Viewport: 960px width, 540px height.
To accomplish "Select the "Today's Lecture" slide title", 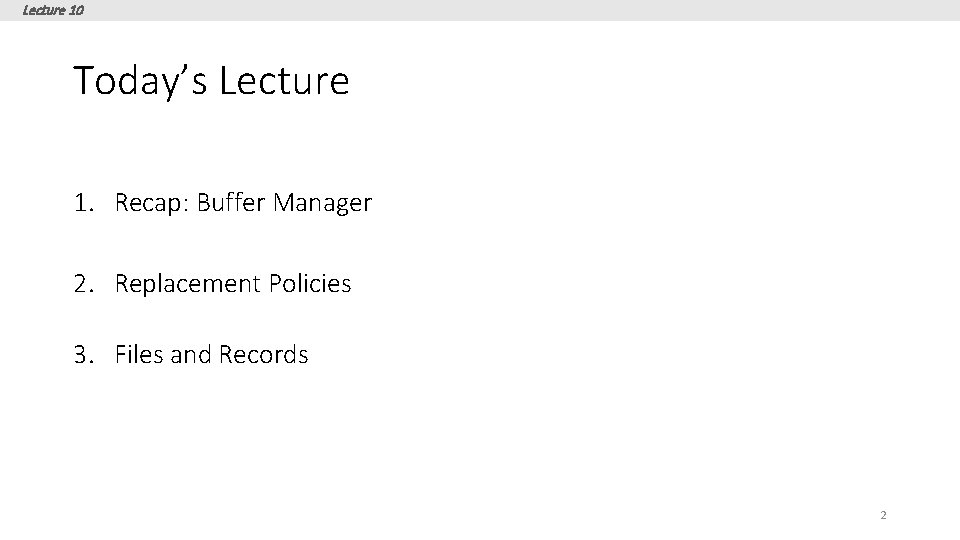I will click(211, 80).
